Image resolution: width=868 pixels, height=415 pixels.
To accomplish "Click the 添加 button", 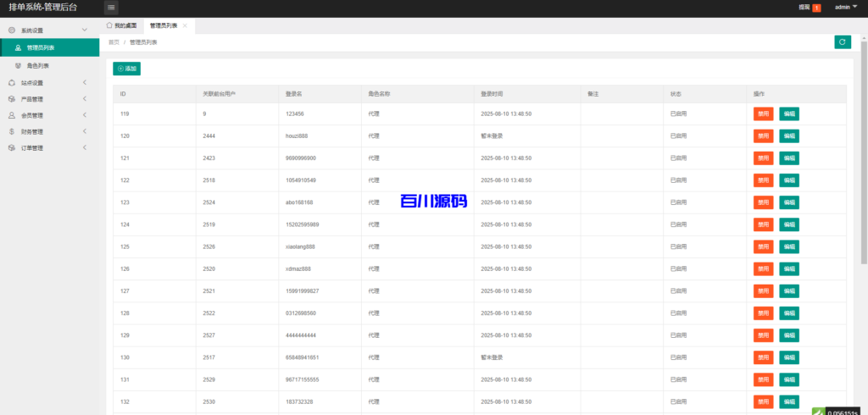I will (126, 69).
